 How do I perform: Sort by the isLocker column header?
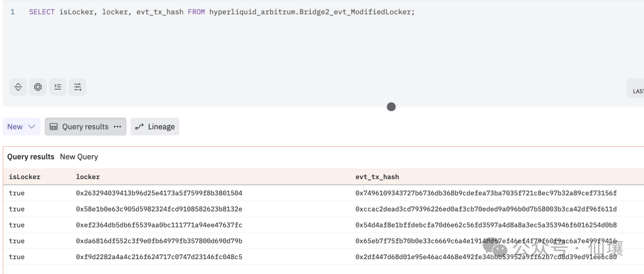[x=24, y=177]
